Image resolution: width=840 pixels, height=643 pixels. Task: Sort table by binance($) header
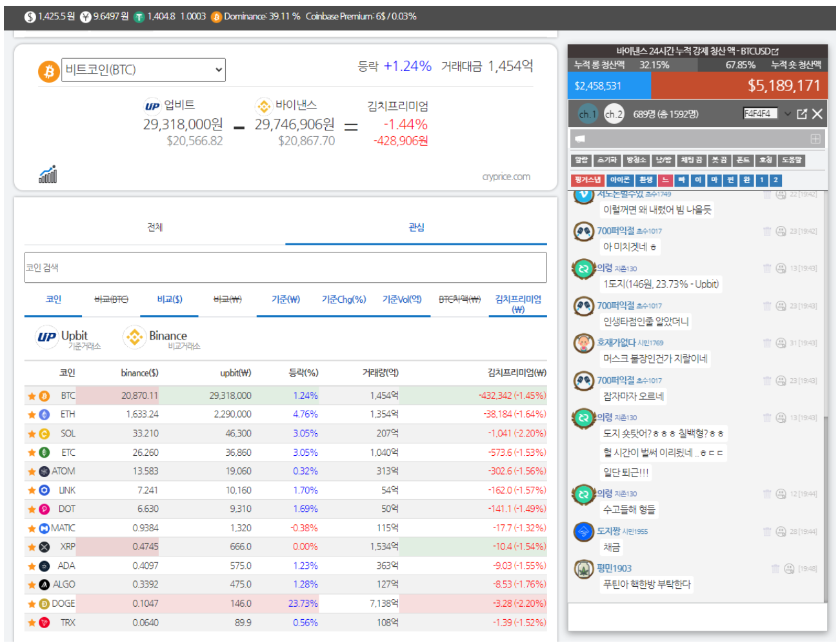(x=139, y=373)
